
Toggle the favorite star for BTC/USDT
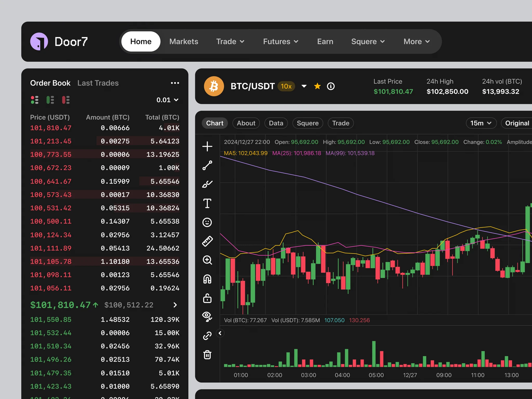pyautogui.click(x=317, y=86)
